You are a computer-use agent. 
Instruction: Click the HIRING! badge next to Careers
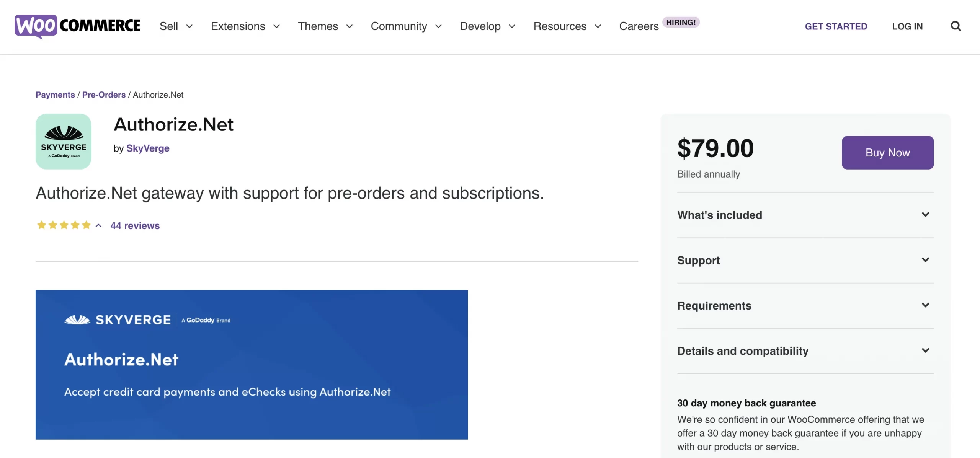point(681,22)
